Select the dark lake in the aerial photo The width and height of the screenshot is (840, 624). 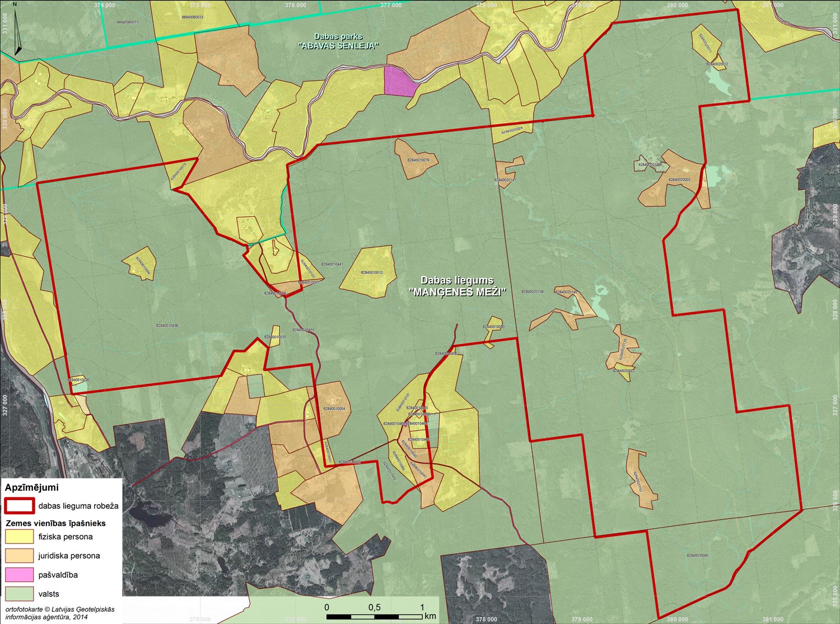[144, 513]
